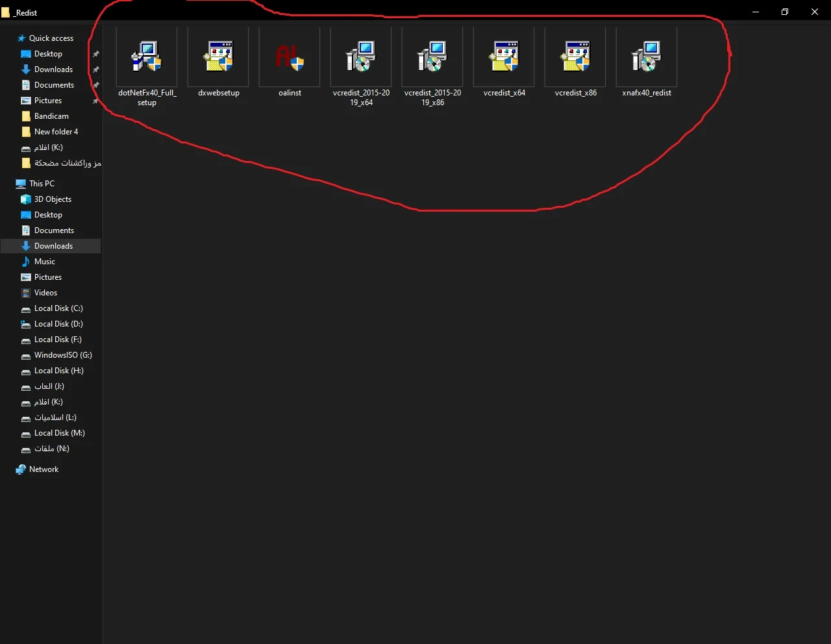Click the vcredist_x64 installer icon
The height and width of the screenshot is (644, 831).
[504, 57]
